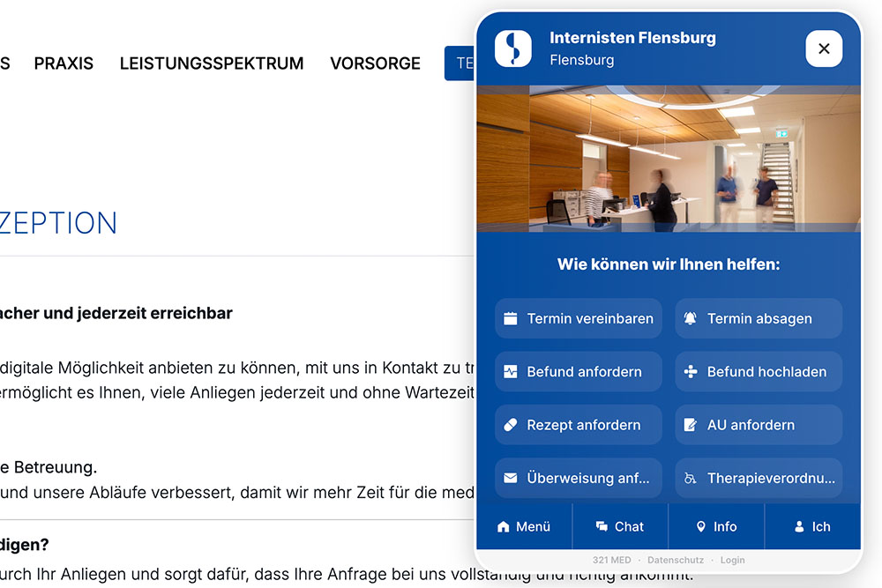Click the note icon for AU anfordern

[691, 425]
